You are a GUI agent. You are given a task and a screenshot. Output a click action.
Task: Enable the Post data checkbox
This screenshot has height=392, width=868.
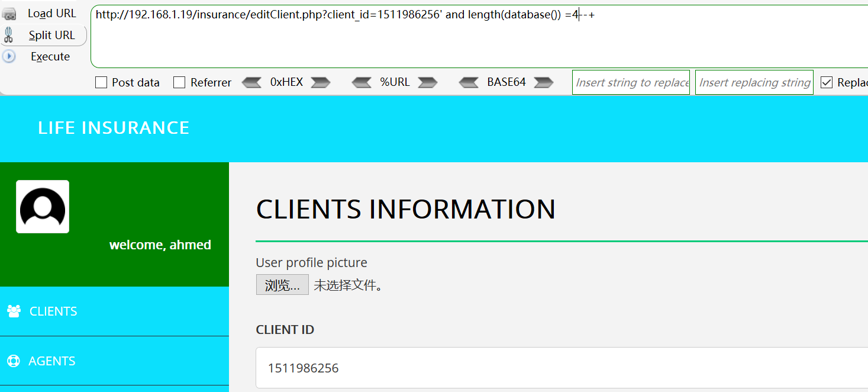point(101,82)
